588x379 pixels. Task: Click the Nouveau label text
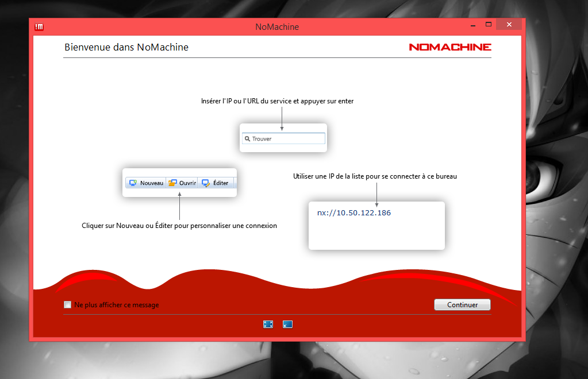(x=152, y=183)
